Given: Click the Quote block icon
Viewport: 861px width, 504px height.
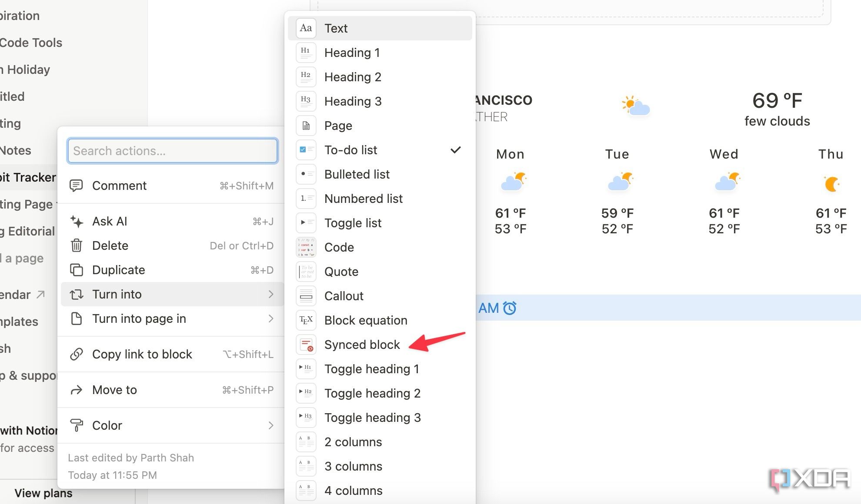Looking at the screenshot, I should (x=307, y=271).
